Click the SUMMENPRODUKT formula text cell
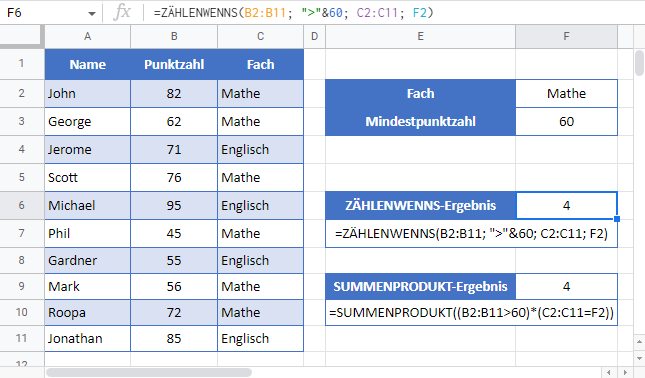The width and height of the screenshot is (645, 378). tap(471, 313)
